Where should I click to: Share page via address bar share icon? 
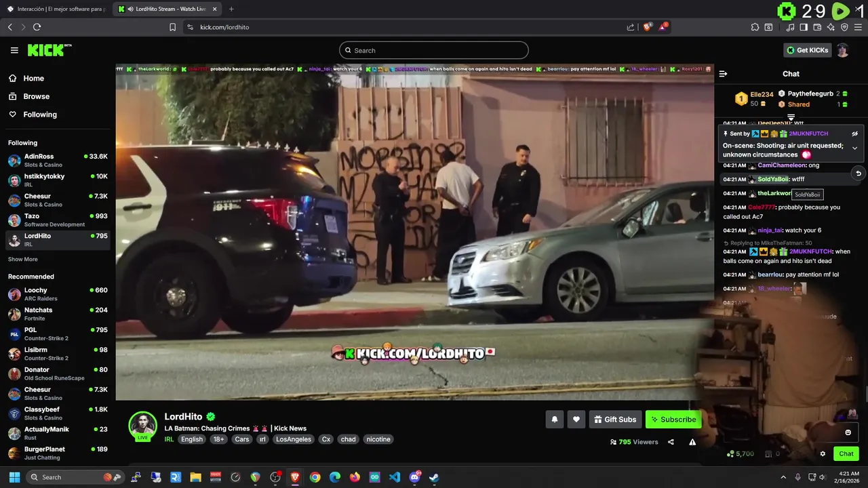click(x=631, y=27)
